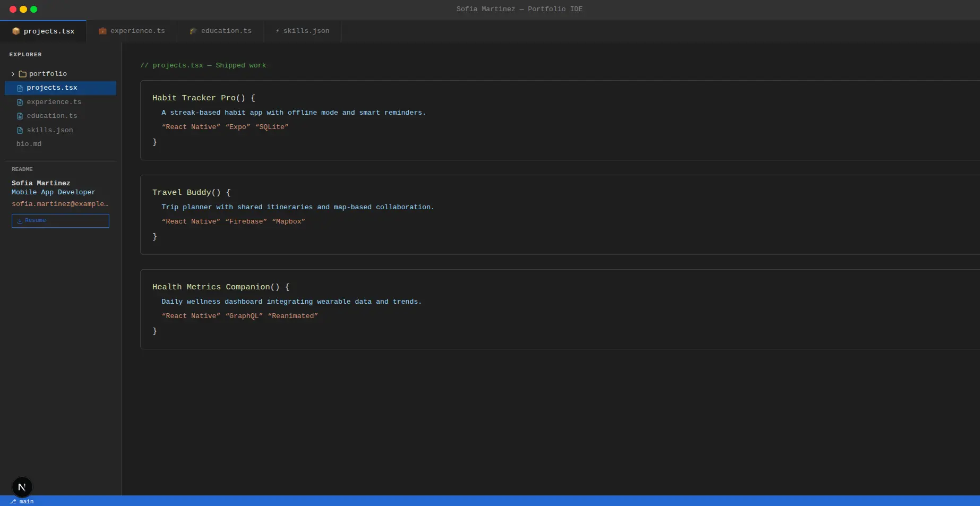This screenshot has height=506, width=980.
Task: Click the portfolio folder icon in Explorer
Action: [23, 74]
